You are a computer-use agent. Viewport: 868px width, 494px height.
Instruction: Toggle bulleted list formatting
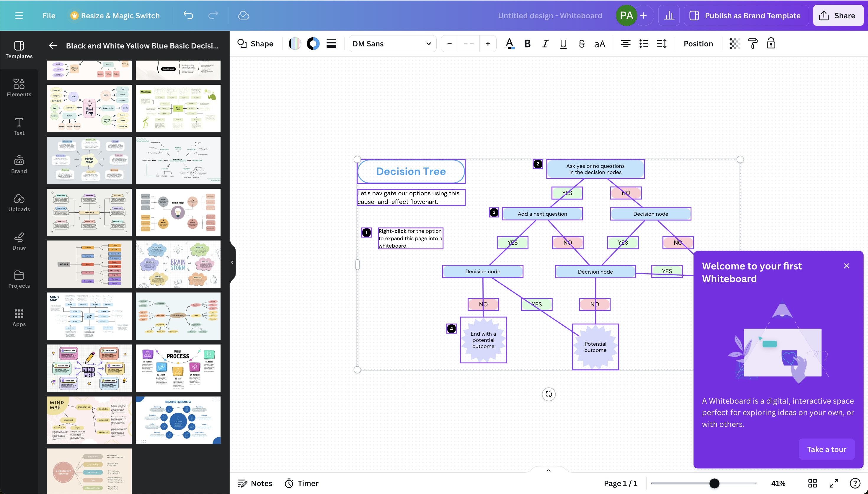(x=643, y=44)
